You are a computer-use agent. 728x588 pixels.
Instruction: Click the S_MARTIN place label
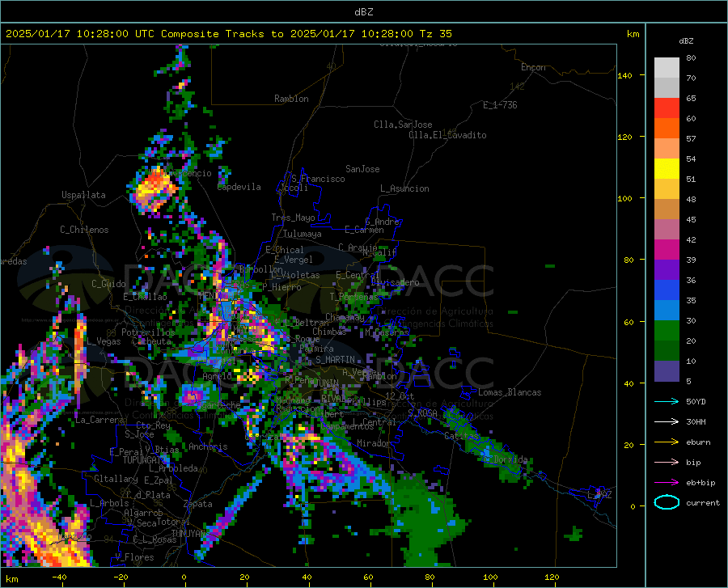(x=335, y=360)
